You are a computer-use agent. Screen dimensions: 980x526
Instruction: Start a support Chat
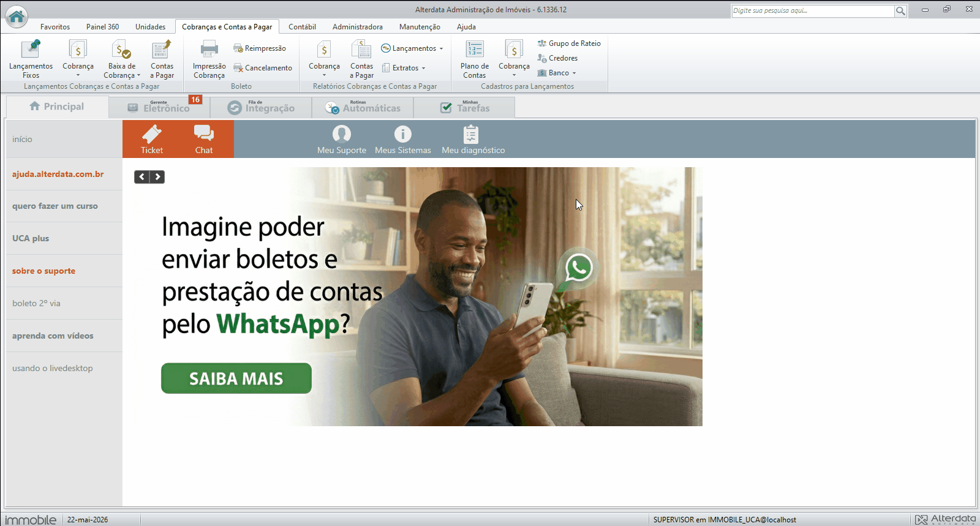click(204, 139)
